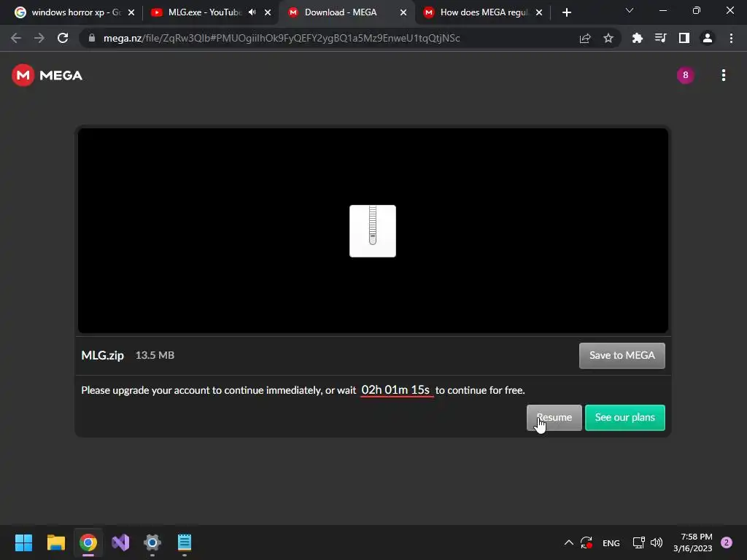The height and width of the screenshot is (560, 747).
Task: Open the Windows Start menu
Action: pyautogui.click(x=24, y=542)
